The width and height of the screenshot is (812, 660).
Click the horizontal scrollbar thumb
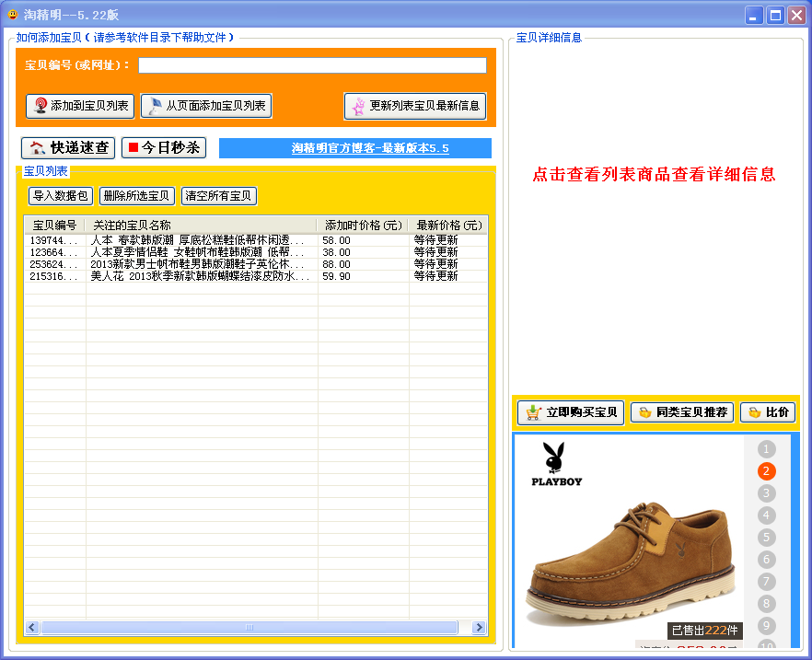(249, 628)
